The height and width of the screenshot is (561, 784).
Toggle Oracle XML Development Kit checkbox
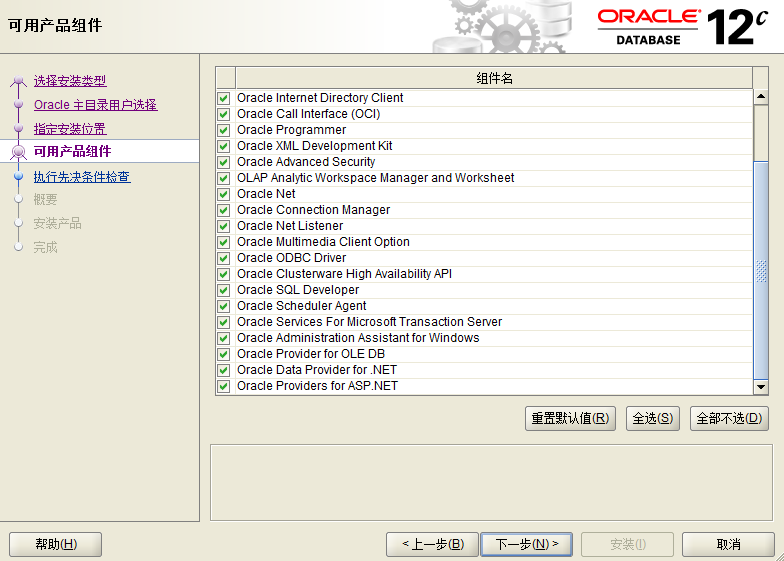point(224,146)
